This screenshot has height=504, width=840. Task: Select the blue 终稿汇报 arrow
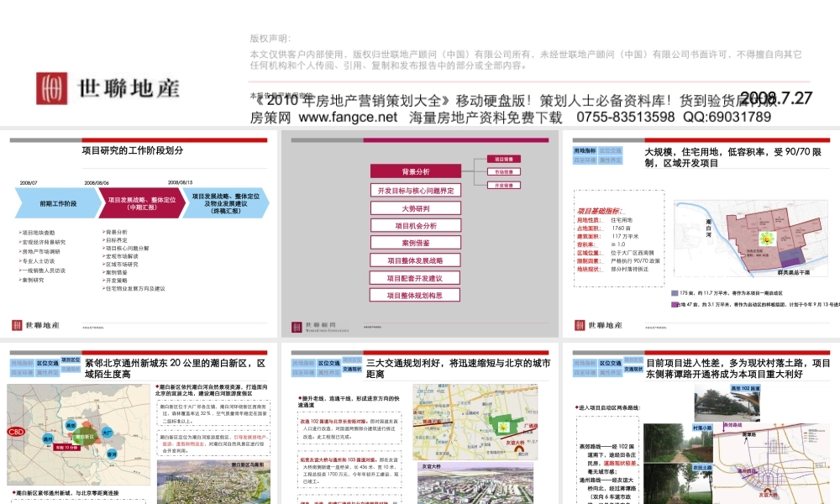225,203
